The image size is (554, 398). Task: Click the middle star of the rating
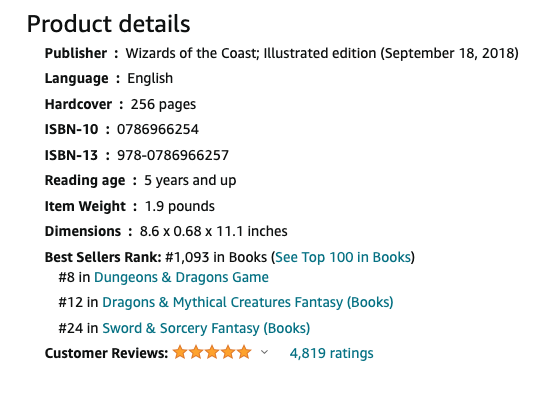[x=212, y=352]
